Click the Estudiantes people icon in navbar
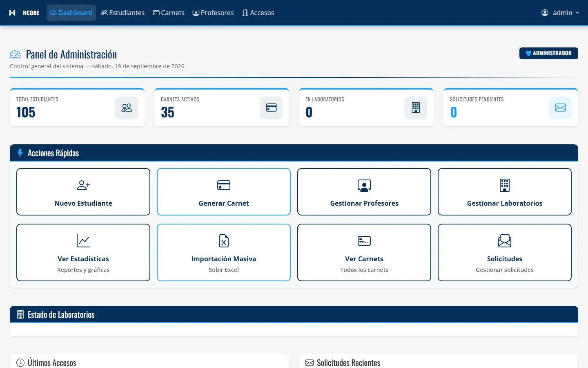588x368 pixels. [x=104, y=13]
